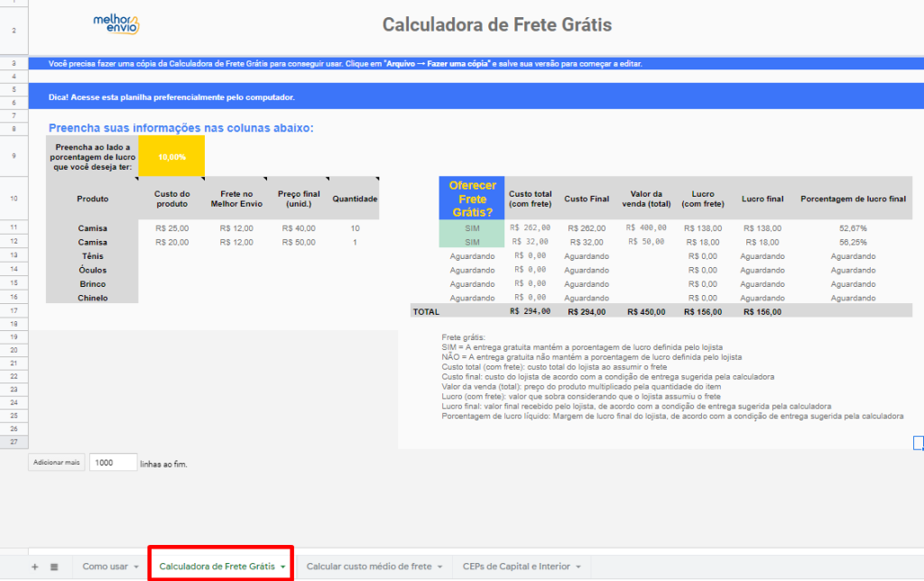Open the dropdown arrow on the Como usar tab
The image size is (924, 581).
tap(136, 566)
